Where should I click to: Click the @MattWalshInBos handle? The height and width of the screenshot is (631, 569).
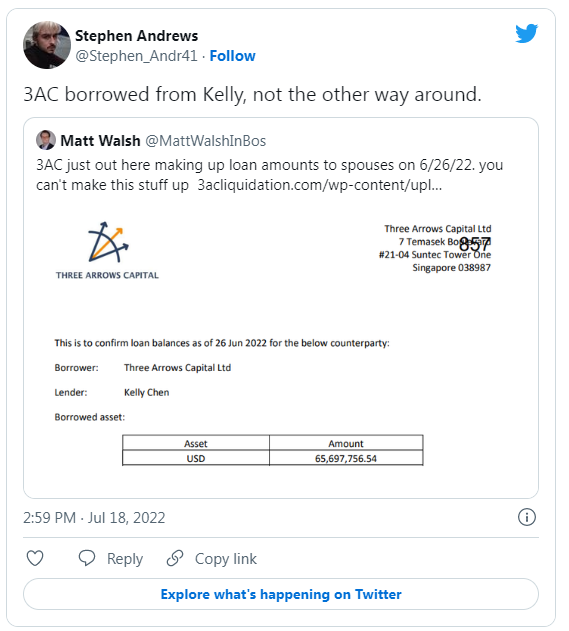[x=206, y=141]
